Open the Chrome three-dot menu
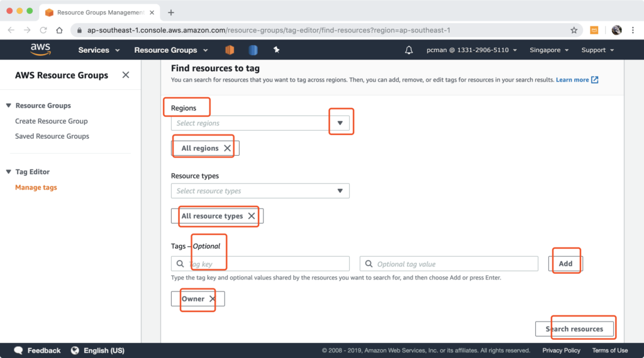The height and width of the screenshot is (358, 644). click(633, 30)
